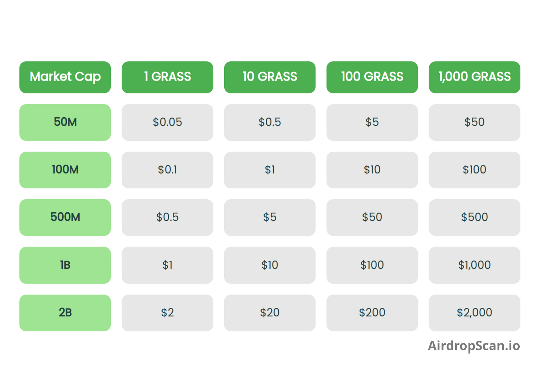Open the AirdropScan.io watermark link

pyautogui.click(x=474, y=346)
